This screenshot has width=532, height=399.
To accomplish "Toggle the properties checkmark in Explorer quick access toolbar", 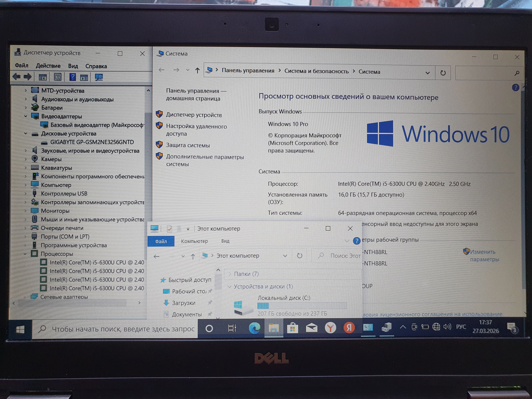I will click(169, 229).
